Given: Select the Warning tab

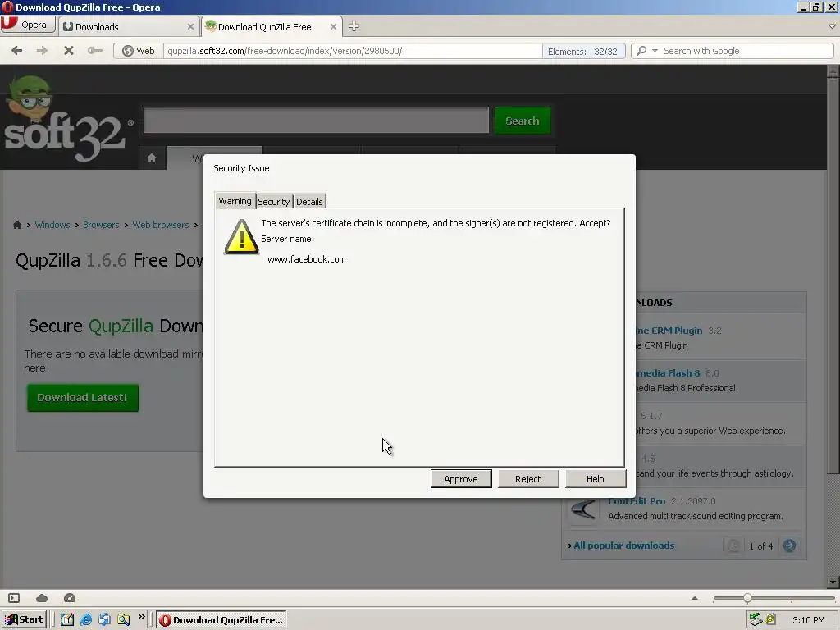Looking at the screenshot, I should click(x=235, y=201).
